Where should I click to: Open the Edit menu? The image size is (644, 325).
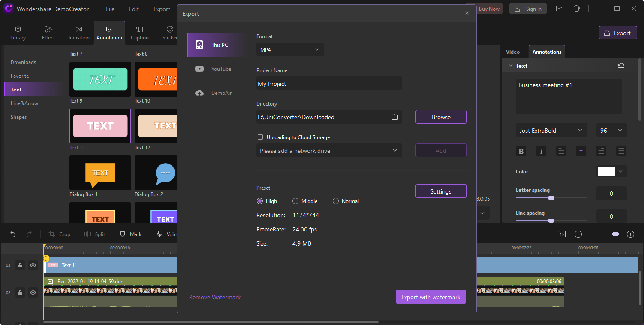tap(134, 9)
